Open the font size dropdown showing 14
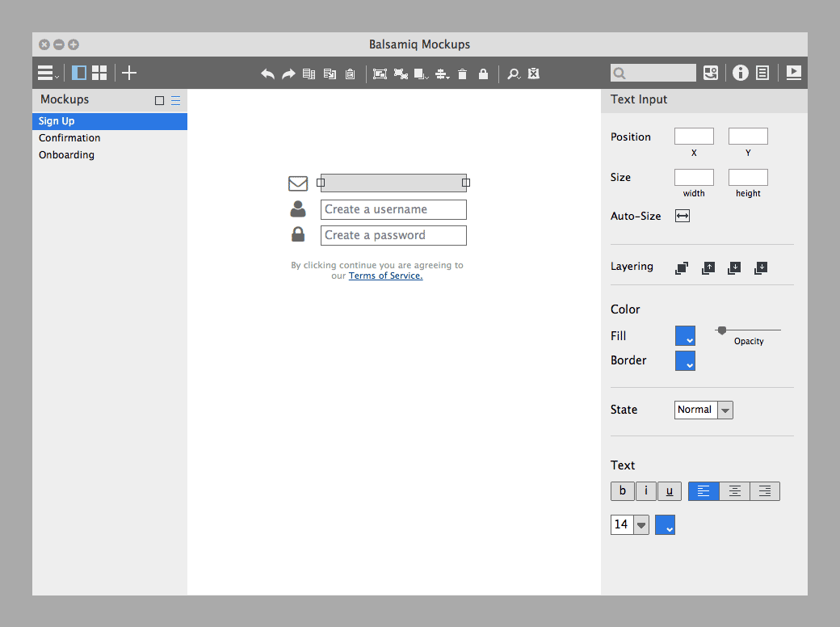840x627 pixels. click(x=629, y=524)
